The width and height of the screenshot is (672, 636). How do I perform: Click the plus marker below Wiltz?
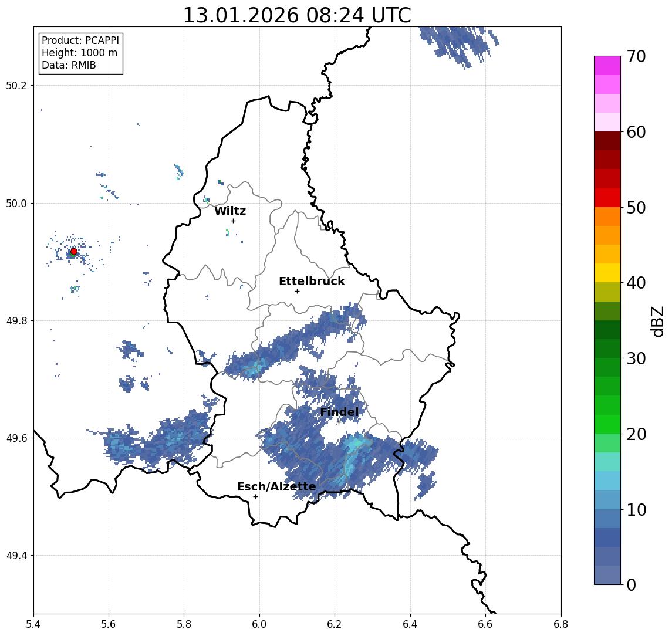point(233,221)
